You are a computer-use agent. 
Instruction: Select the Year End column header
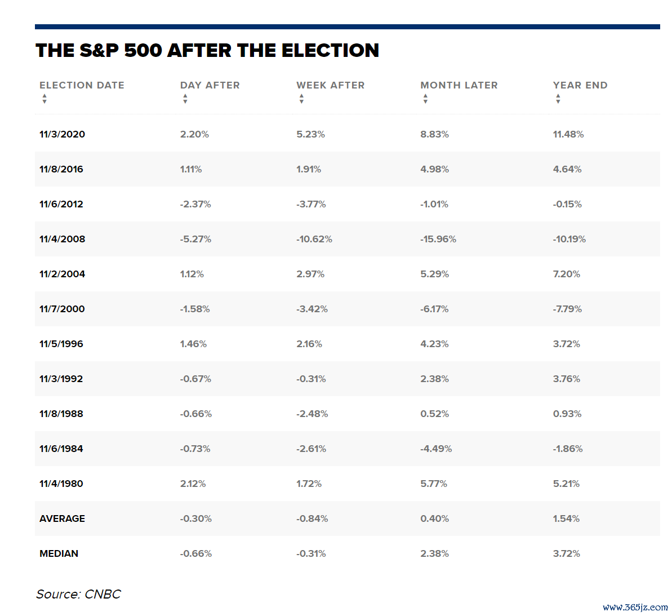coord(580,85)
